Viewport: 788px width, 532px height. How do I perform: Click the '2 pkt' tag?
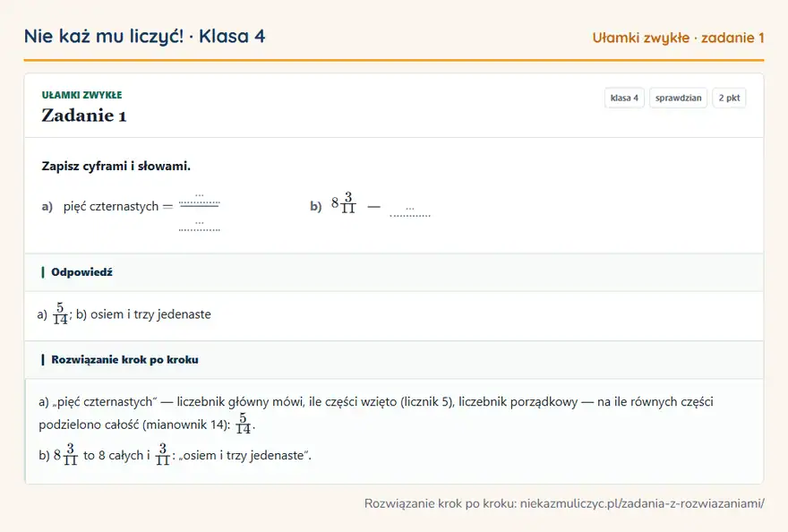(x=729, y=98)
